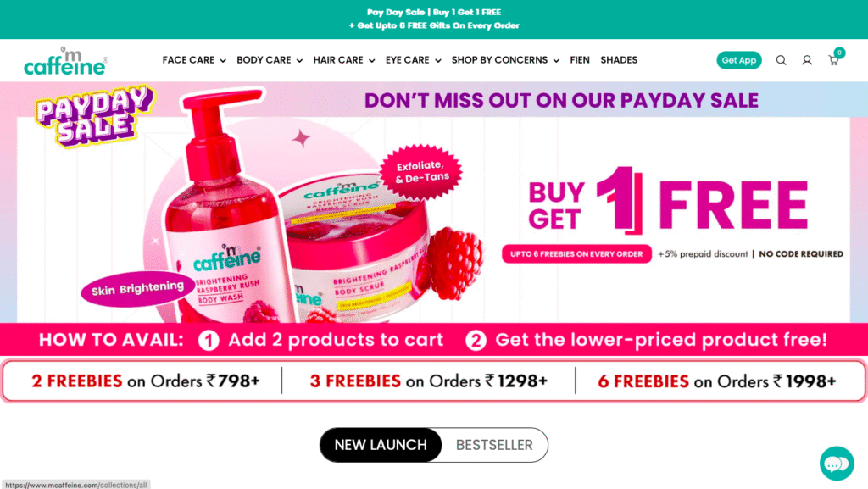Screen dimensions: 868x489
Task: Click the Payday Sale badge graphic
Action: coord(95,115)
